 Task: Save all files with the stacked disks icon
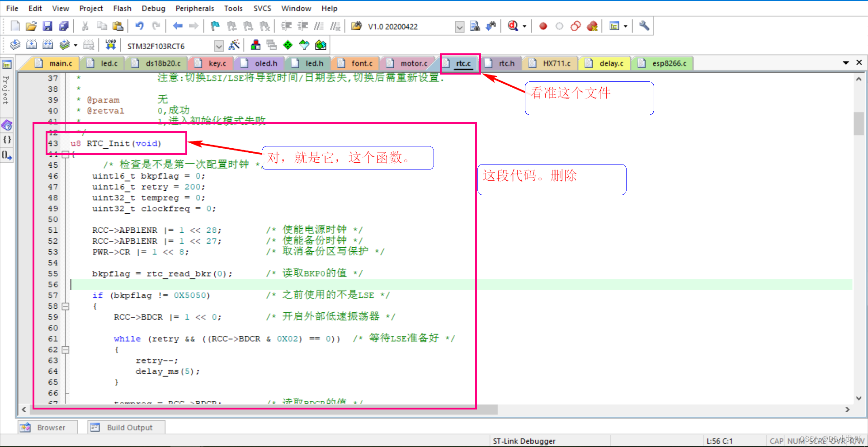[x=64, y=26]
